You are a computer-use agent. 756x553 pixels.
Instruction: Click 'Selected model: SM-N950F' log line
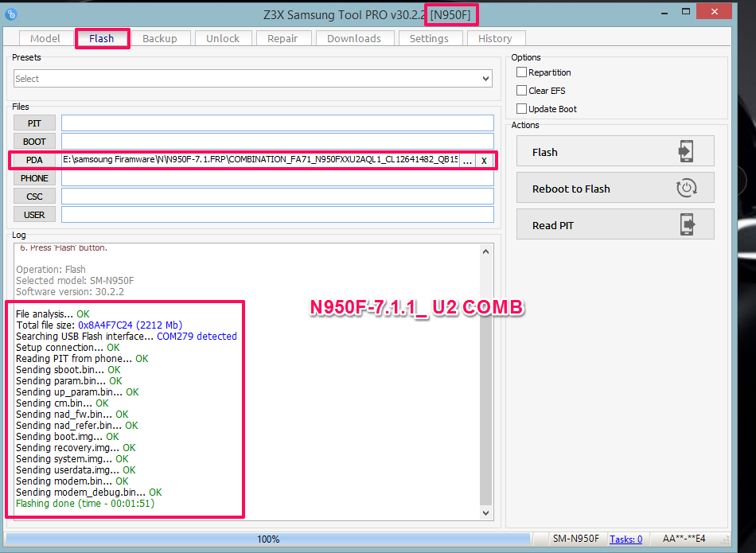[x=76, y=281]
